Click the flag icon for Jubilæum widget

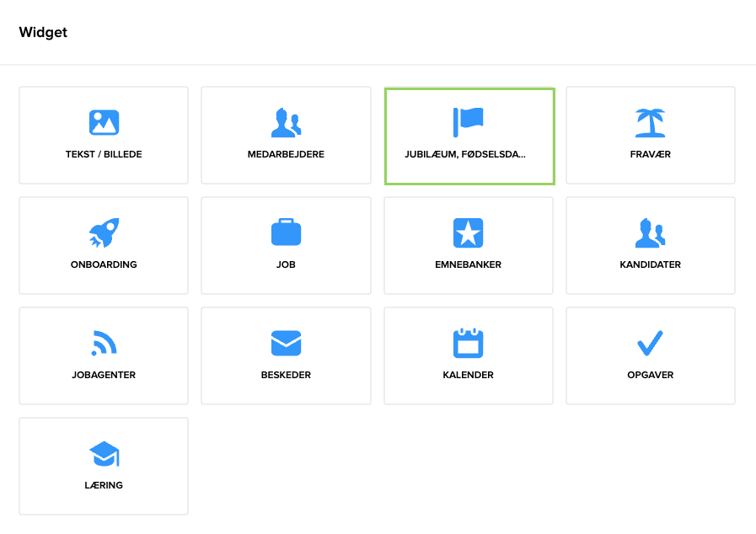[x=468, y=122]
